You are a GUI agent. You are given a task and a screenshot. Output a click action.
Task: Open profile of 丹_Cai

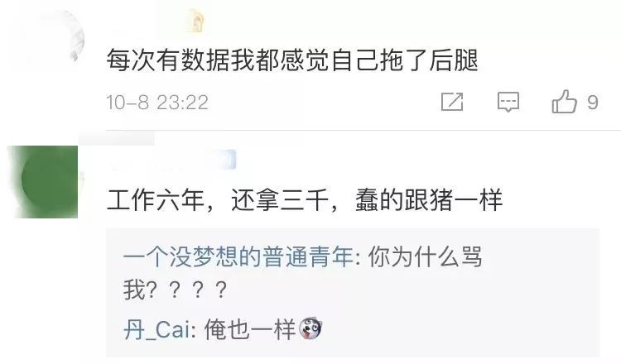point(156,329)
